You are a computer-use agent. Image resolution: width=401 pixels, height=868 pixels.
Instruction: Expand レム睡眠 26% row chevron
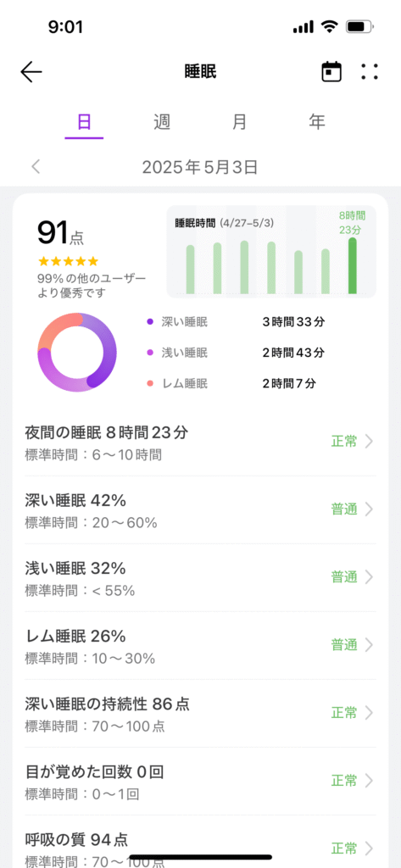369,645
